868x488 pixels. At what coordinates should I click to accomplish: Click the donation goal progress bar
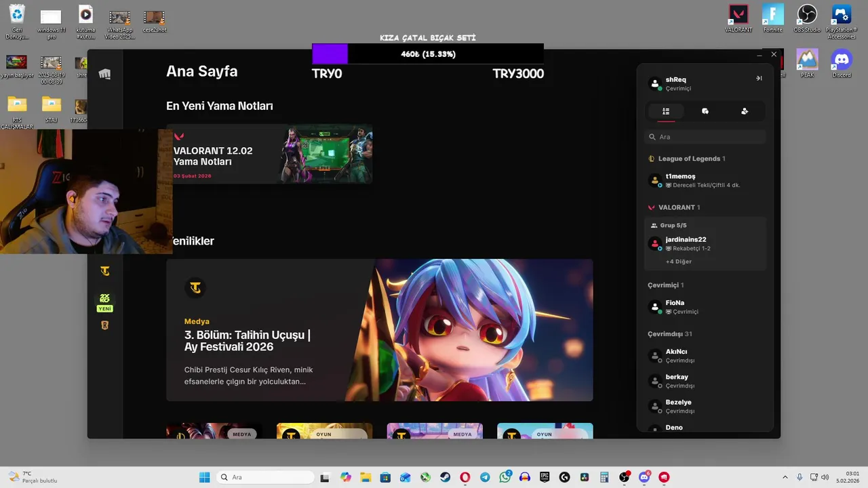[428, 54]
